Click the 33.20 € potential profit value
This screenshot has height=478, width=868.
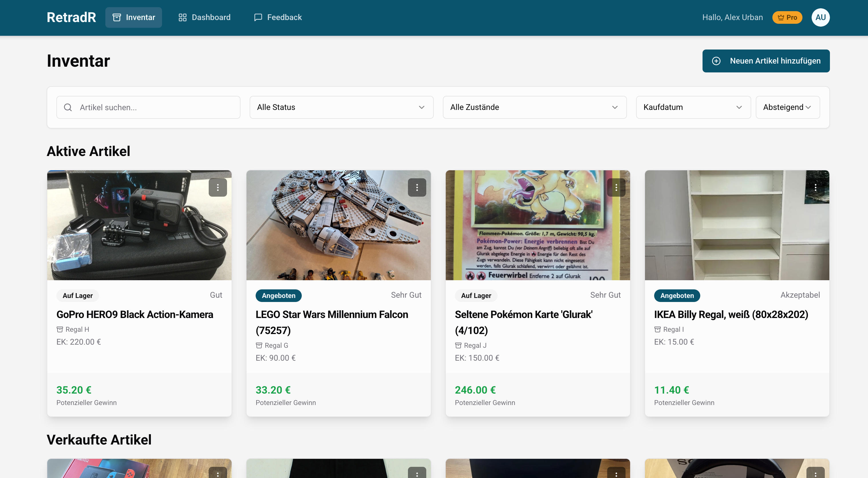point(273,390)
